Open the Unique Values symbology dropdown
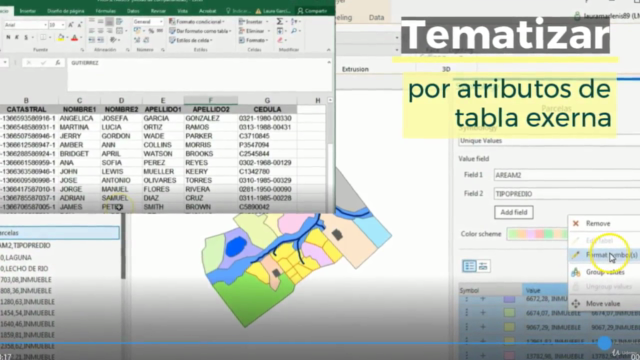Screen dimensions: 640x360 click(x=549, y=141)
